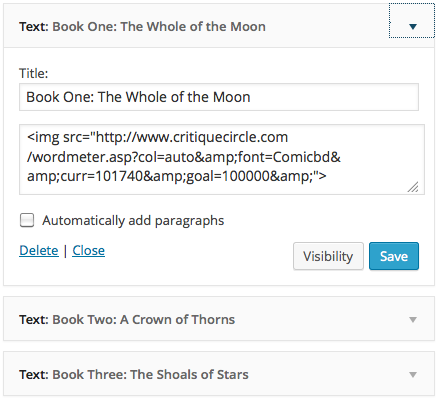Place cursor on the goal=100000 line of code

pos(177,176)
